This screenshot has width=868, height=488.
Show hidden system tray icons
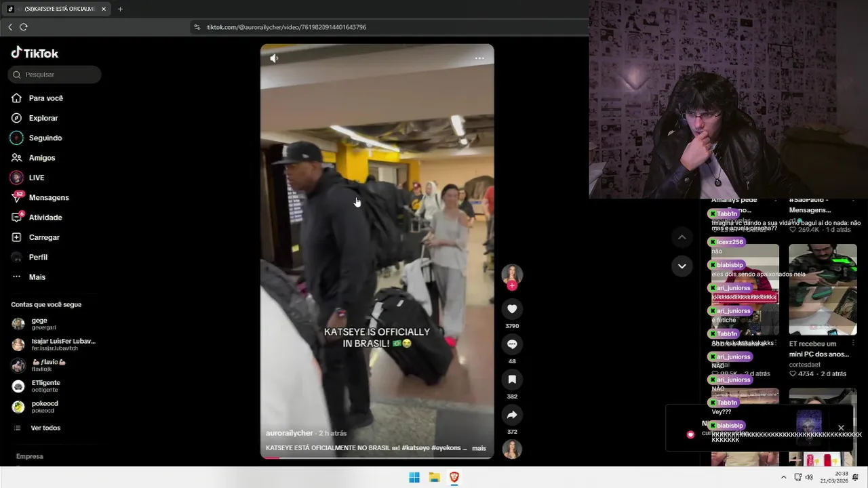[784, 477]
